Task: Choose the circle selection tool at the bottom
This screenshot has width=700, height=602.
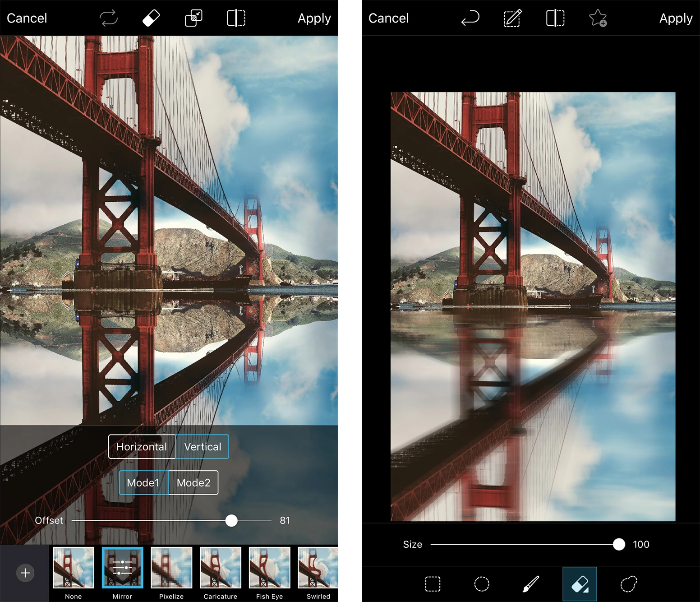Action: coord(482,583)
